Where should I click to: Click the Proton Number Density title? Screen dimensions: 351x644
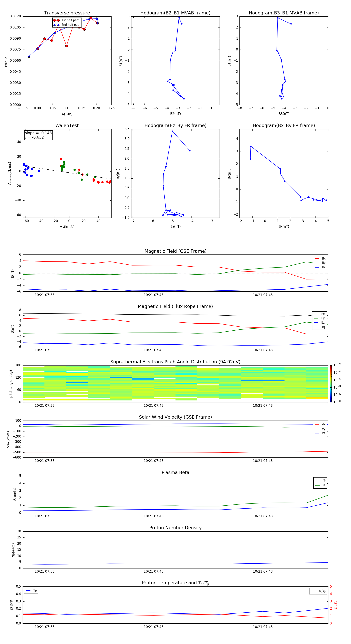(175, 528)
